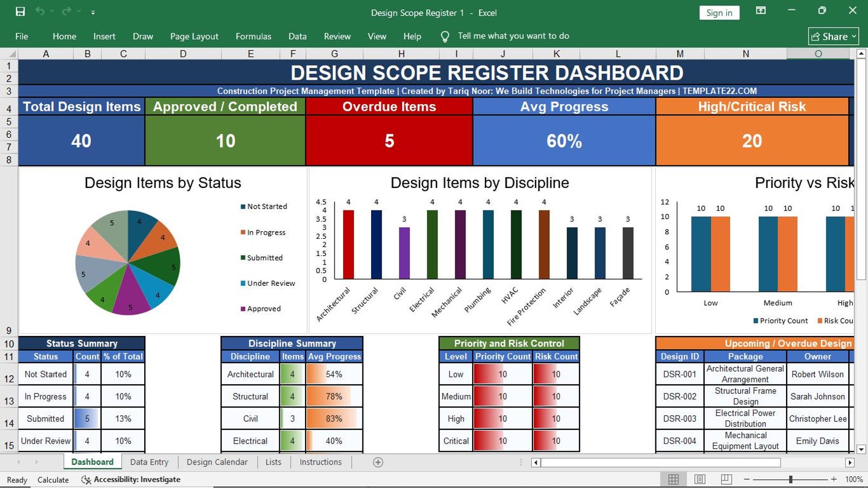Click the Priority Count legend entry
This screenshot has height=489, width=868.
pos(781,321)
